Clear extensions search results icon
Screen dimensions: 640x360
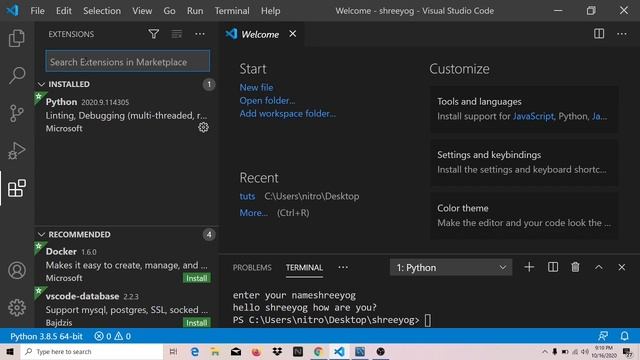[177, 34]
